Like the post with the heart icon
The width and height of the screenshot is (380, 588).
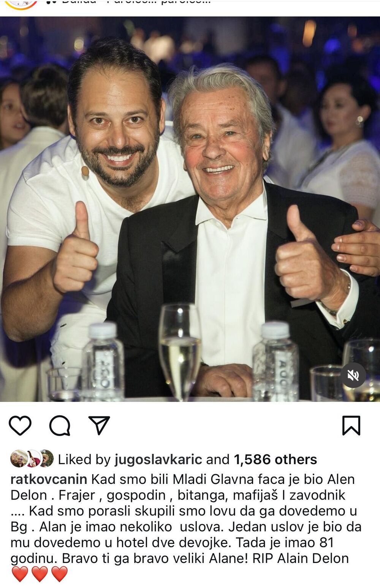20,425
